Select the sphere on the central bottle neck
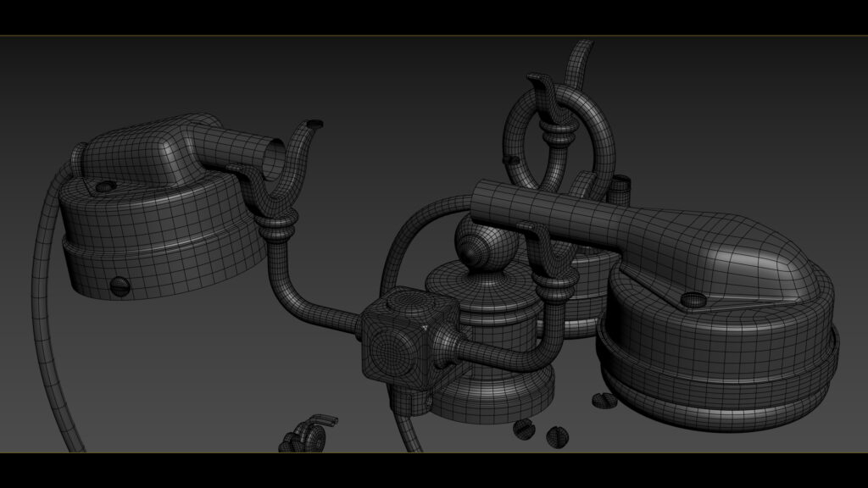 pyautogui.click(x=483, y=250)
